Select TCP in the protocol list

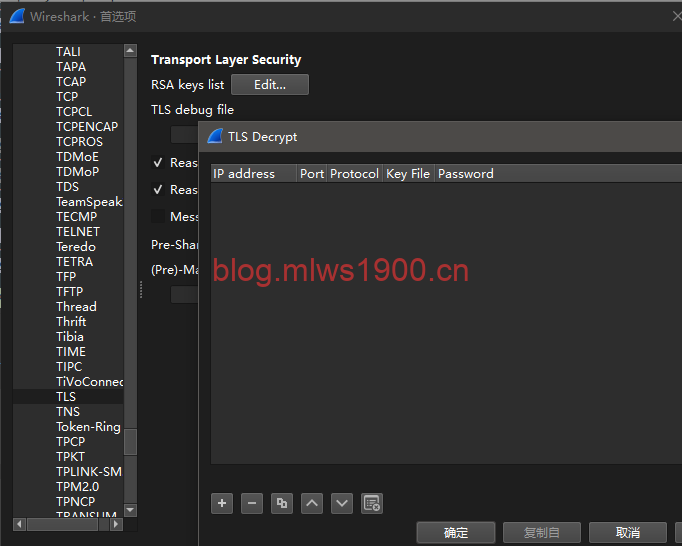[67, 97]
